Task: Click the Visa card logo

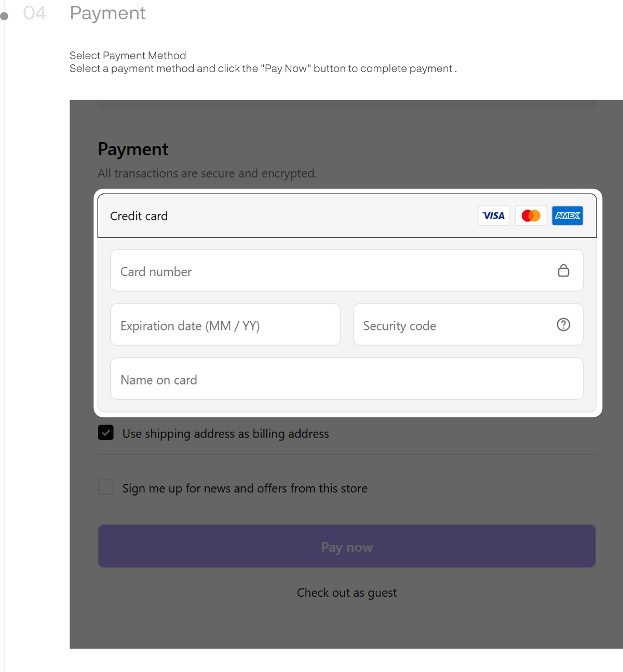Action: 494,216
